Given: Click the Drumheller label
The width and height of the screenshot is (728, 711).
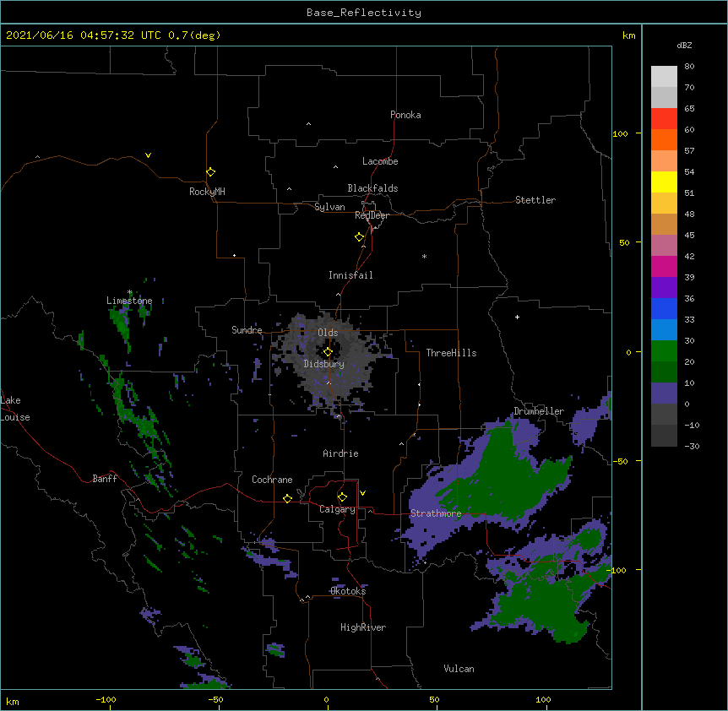Looking at the screenshot, I should pos(539,411).
